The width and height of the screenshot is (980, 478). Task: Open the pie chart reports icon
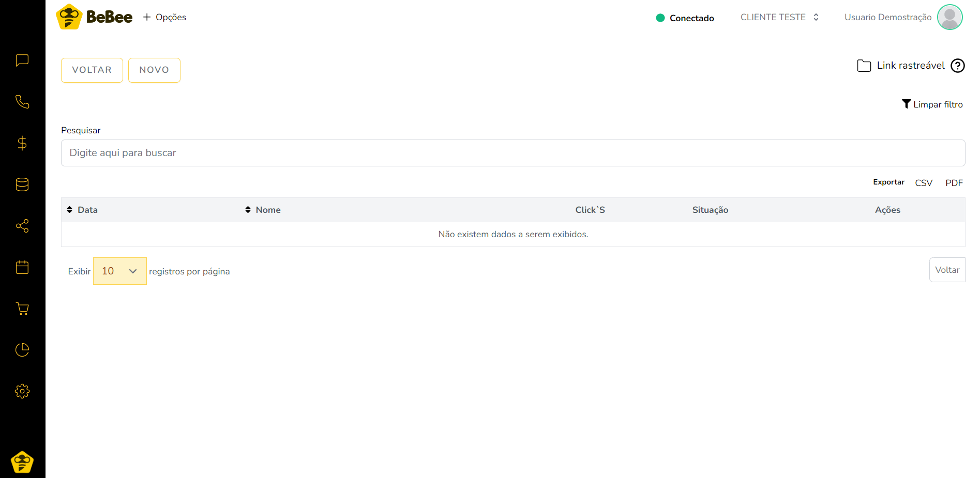click(22, 350)
